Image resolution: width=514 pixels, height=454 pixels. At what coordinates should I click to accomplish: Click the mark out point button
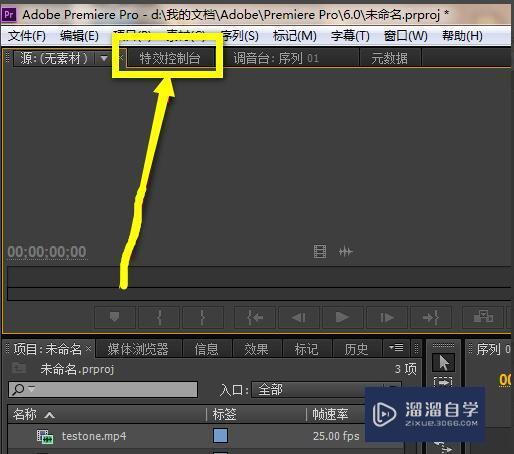203,317
